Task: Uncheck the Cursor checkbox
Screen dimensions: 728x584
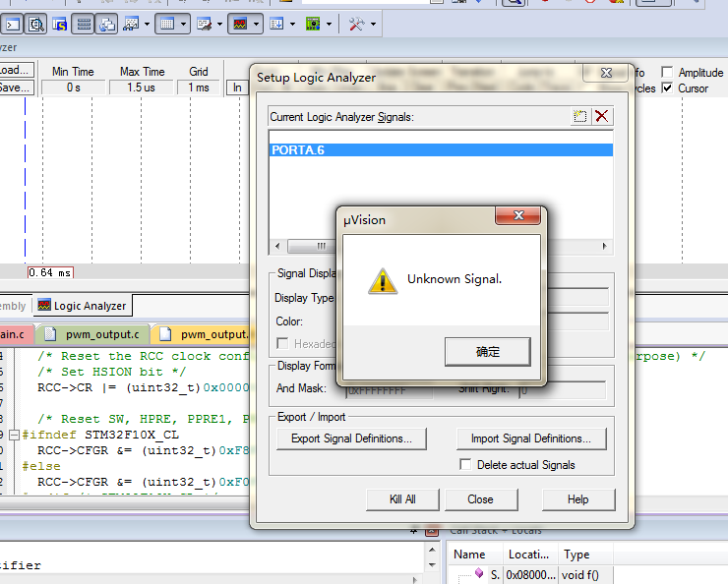Action: coord(667,88)
